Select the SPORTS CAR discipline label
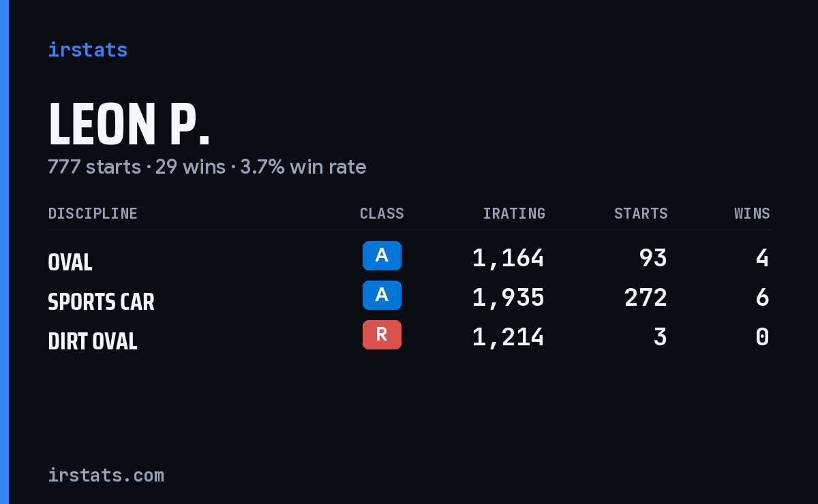Viewport: 818px width, 504px height. (x=101, y=302)
